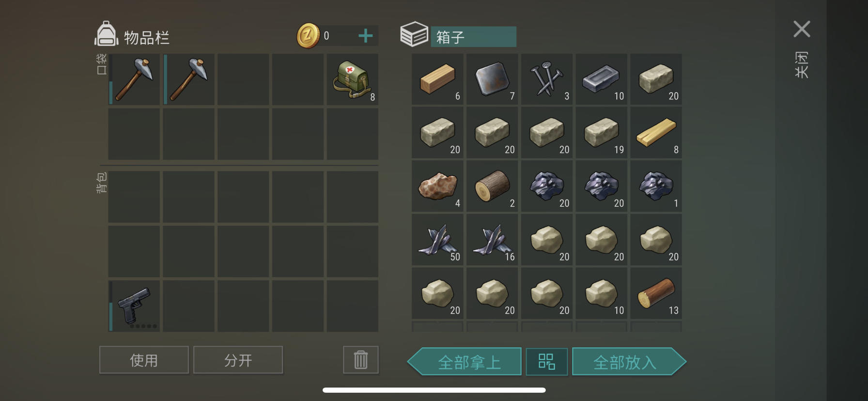Close the chest window with X
The image size is (868, 401).
point(802,29)
